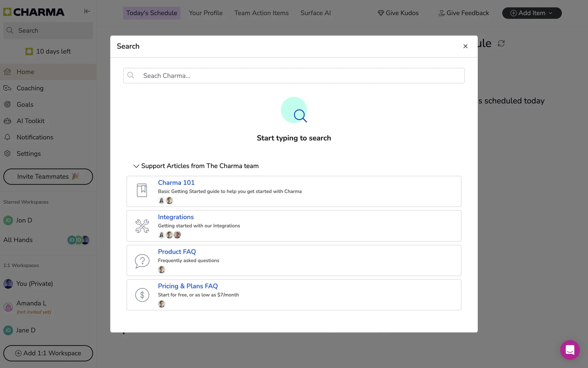Collapse the sidebar with the arrow icon
This screenshot has width=588, height=368.
point(87,11)
